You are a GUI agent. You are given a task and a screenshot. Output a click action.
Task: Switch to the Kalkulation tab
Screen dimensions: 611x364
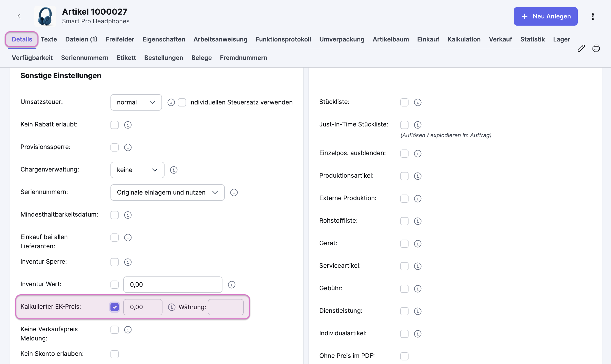[464, 39]
